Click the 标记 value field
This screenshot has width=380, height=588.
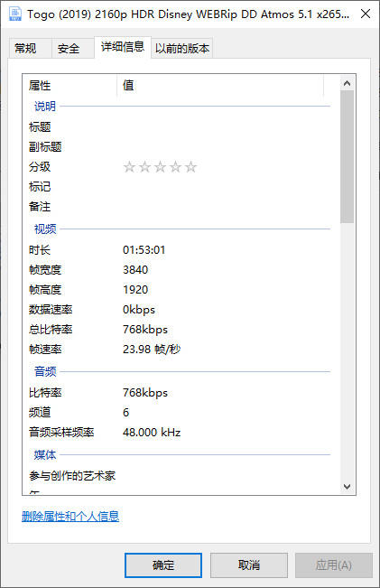click(x=223, y=186)
